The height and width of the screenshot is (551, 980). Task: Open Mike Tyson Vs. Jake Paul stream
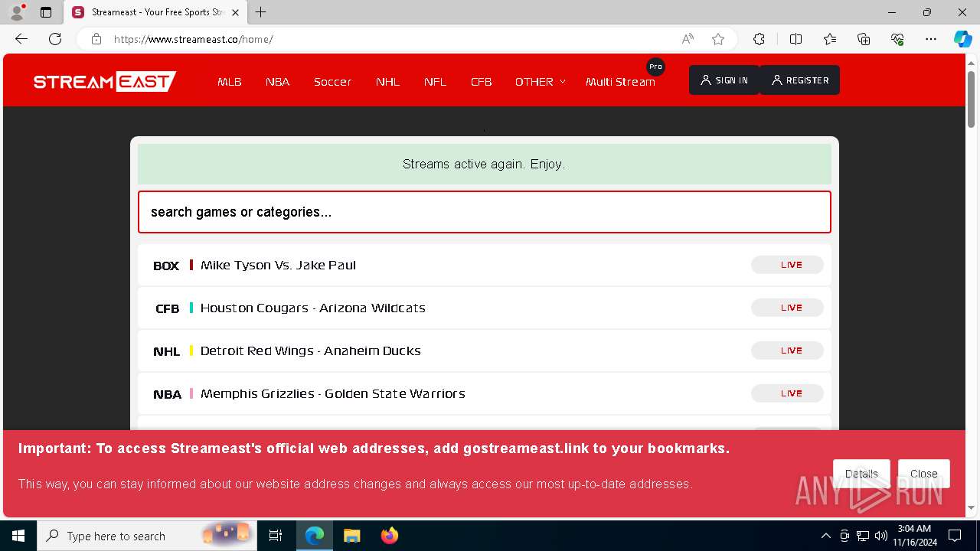(278, 265)
